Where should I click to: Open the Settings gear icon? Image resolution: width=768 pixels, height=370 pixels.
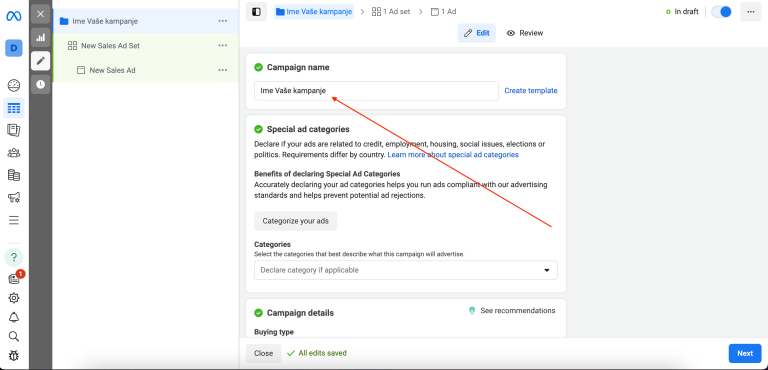14,297
